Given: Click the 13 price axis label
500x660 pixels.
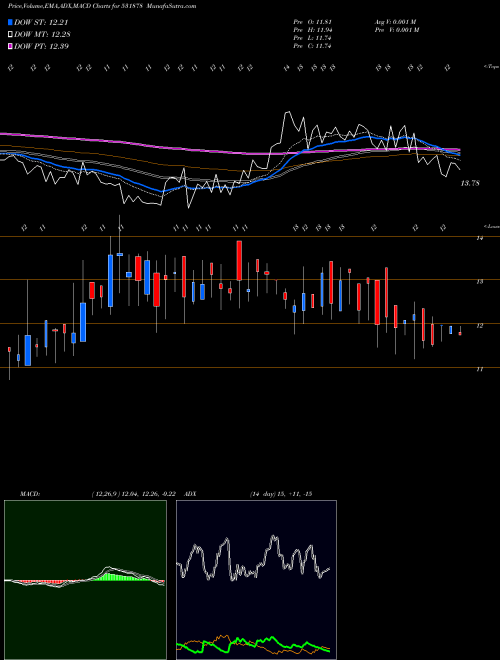Looking at the screenshot, I should pyautogui.click(x=479, y=282).
